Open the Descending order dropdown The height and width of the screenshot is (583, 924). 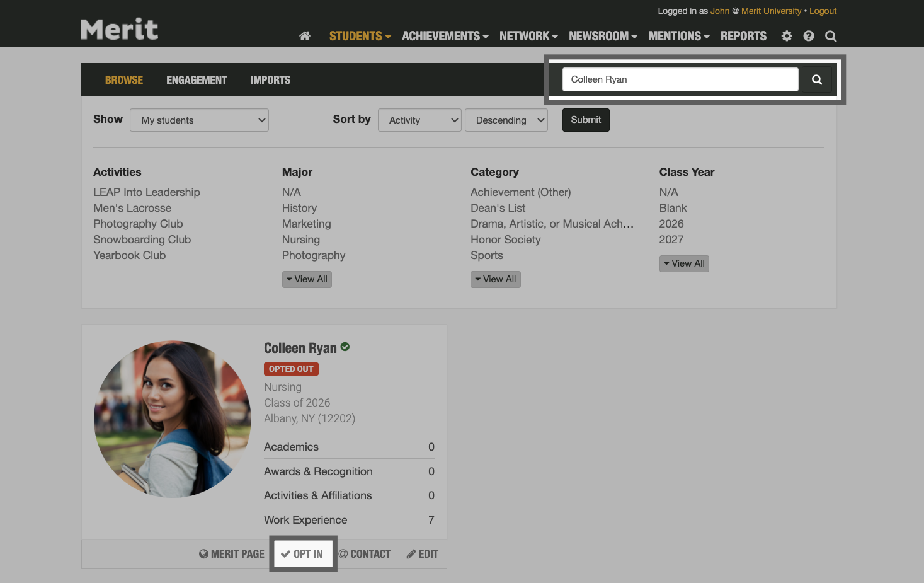(506, 120)
